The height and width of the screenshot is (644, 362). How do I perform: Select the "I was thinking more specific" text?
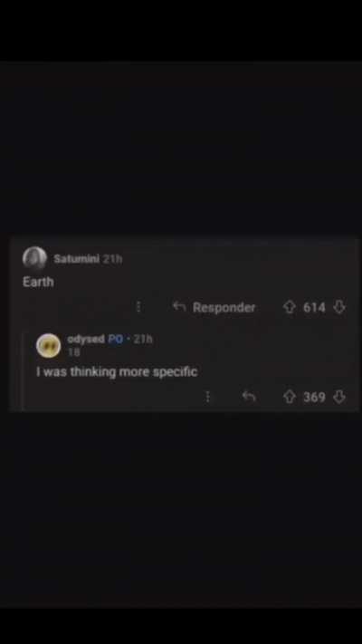click(x=117, y=372)
